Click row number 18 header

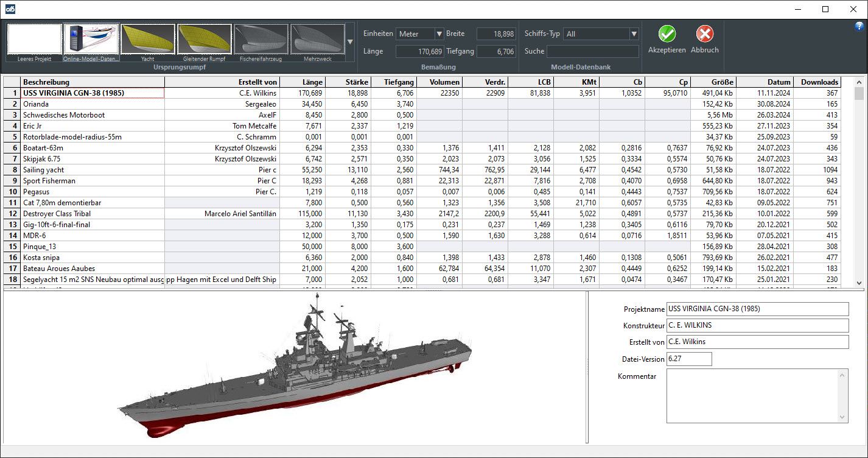point(12,280)
